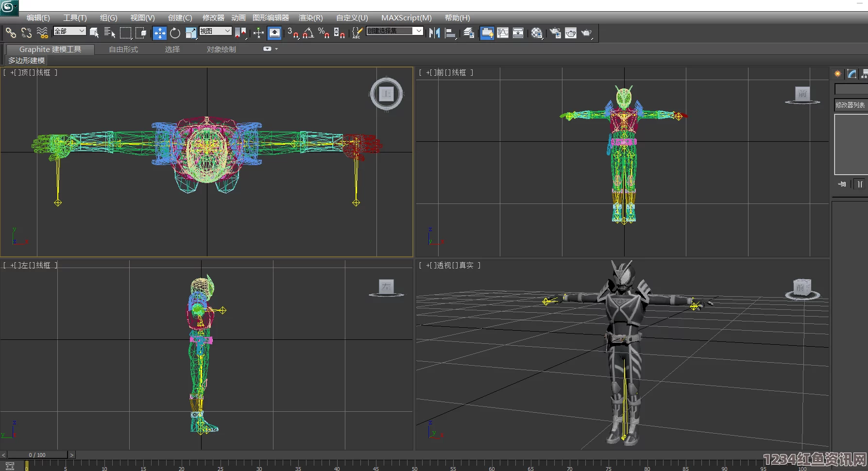Activate the Select and Scale tool
Screen dimensions: 868x471
click(x=191, y=33)
